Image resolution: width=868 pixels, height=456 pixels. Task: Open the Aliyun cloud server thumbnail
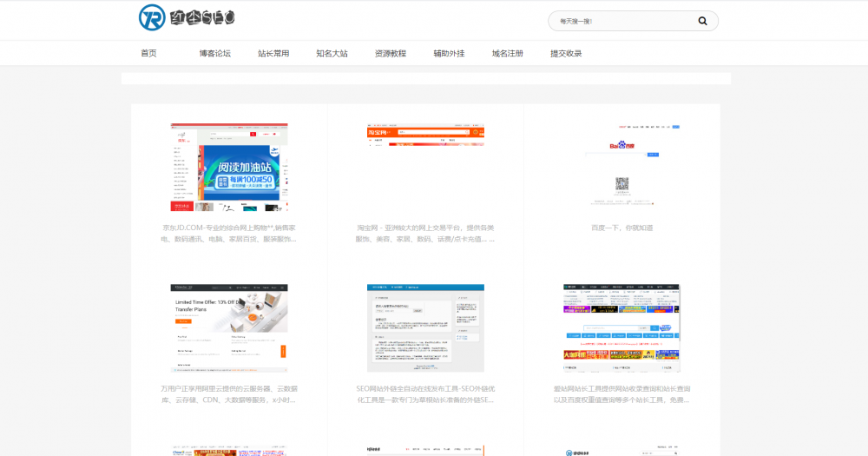point(229,327)
